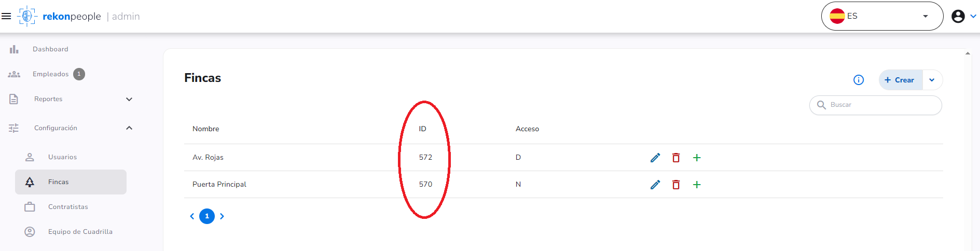
Task: Edit the Av. Rojas row with pencil icon
Action: pyautogui.click(x=655, y=158)
